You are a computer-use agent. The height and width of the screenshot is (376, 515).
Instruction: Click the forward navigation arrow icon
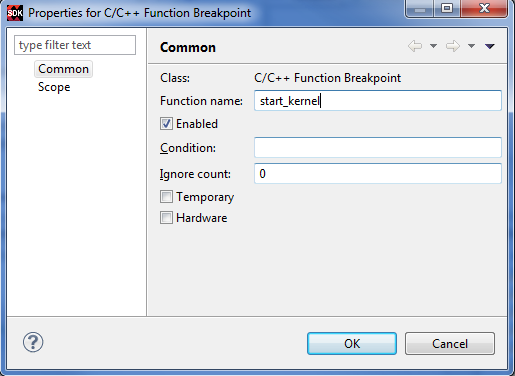[453, 46]
